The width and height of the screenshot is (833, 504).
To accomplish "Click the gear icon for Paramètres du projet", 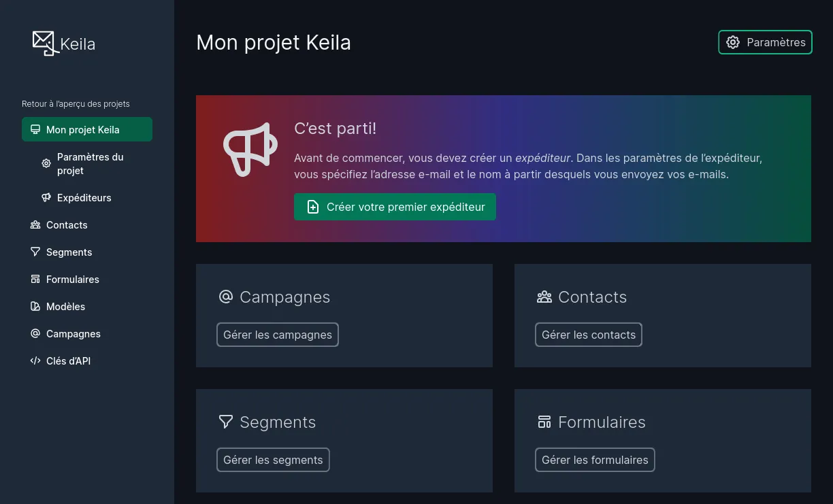I will 46,163.
